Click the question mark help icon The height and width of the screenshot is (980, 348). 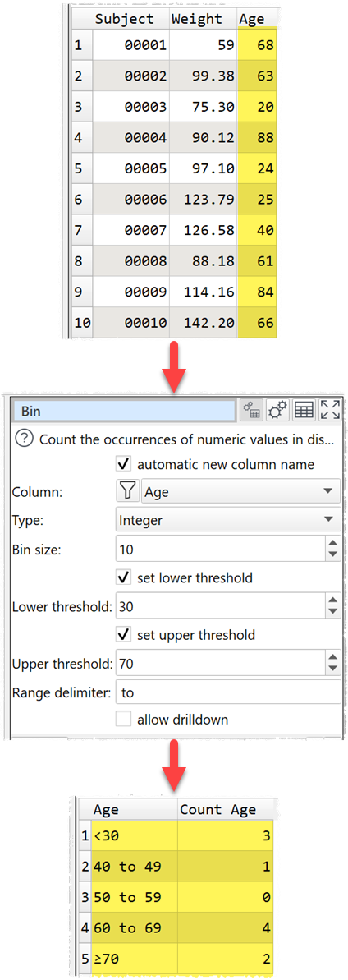[x=25, y=439]
